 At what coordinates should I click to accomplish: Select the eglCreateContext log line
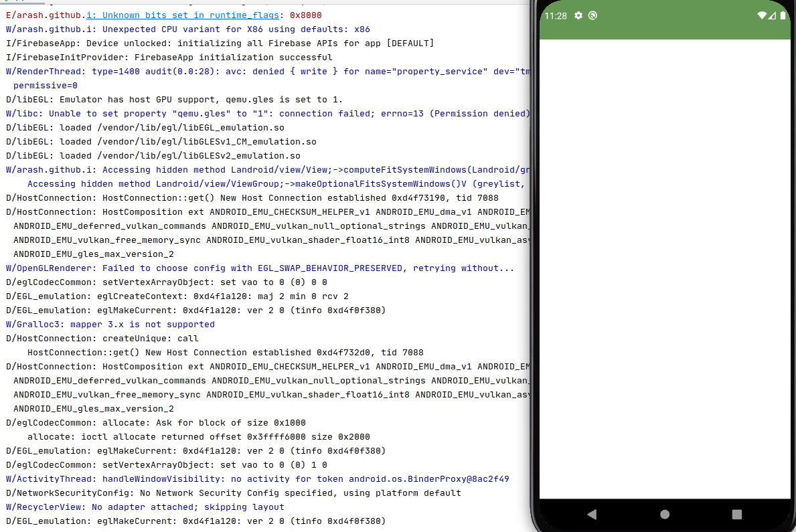(x=177, y=296)
